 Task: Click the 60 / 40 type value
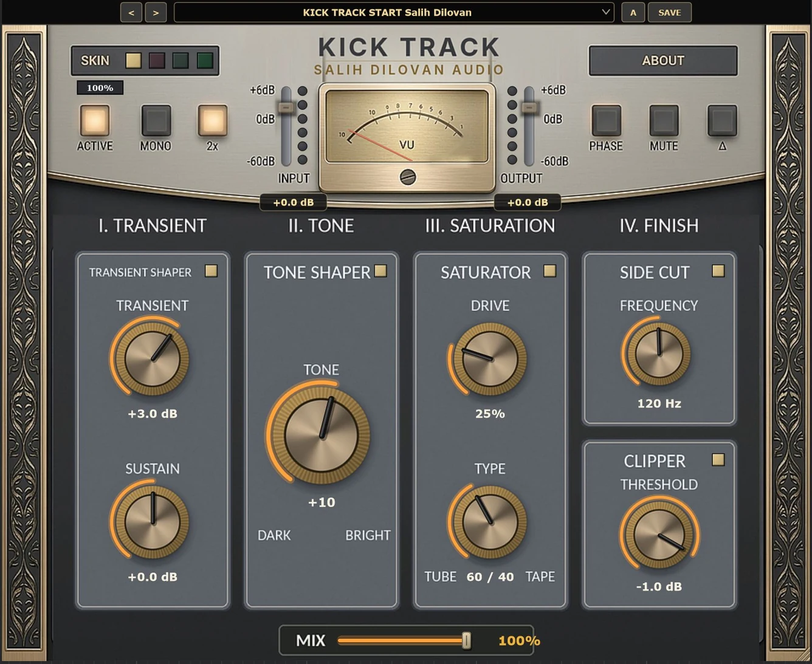click(x=490, y=577)
